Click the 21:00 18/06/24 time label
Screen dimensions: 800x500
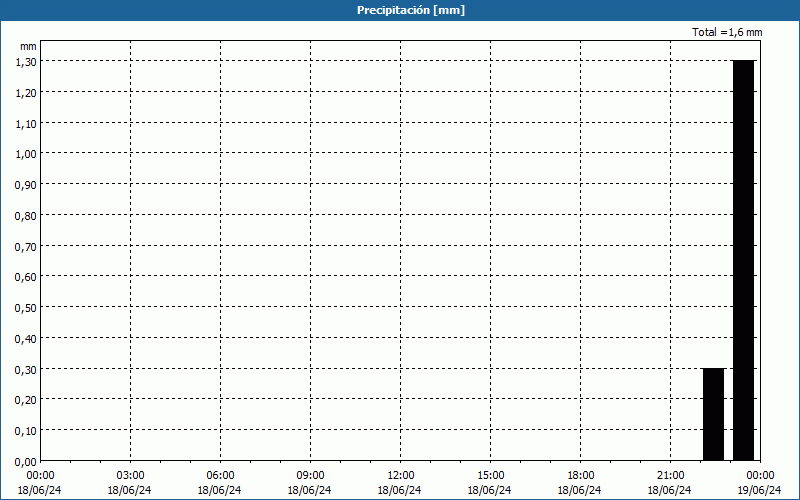(x=670, y=483)
